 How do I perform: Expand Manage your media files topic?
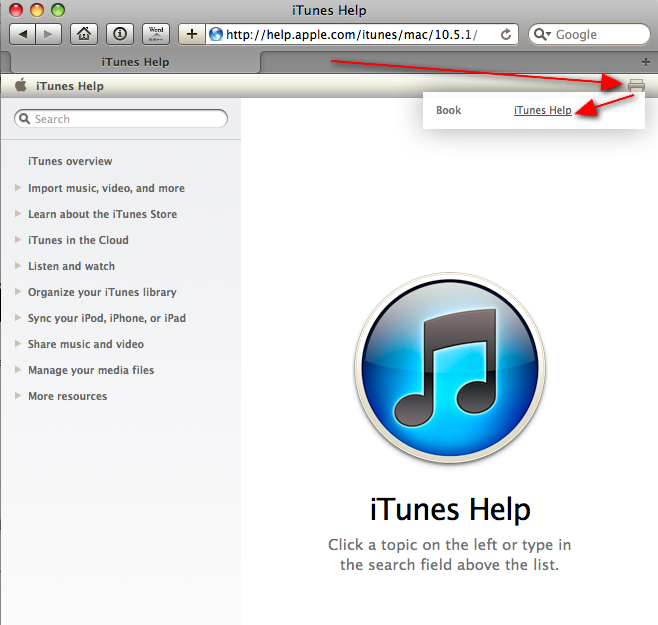click(18, 370)
